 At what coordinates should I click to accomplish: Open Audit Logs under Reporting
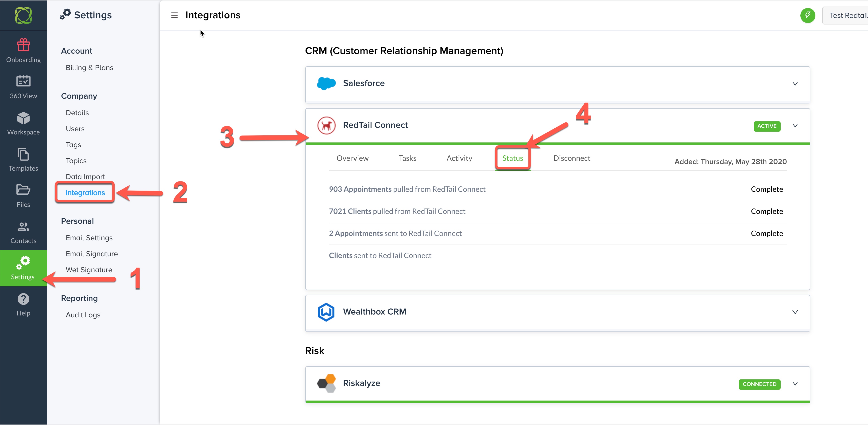83,315
